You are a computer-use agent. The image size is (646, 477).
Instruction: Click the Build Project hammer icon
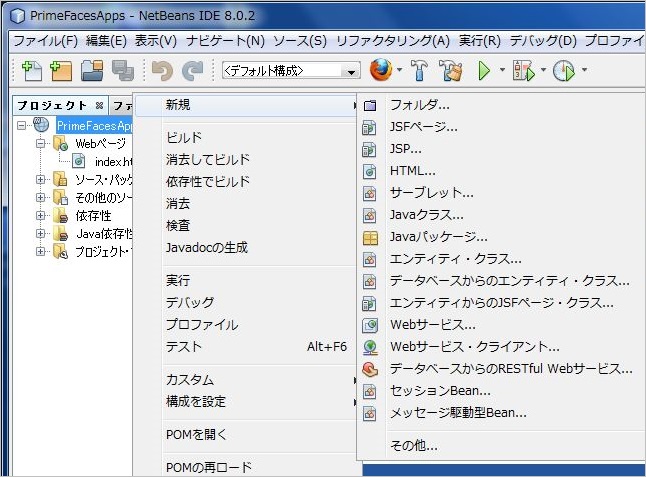[x=419, y=70]
